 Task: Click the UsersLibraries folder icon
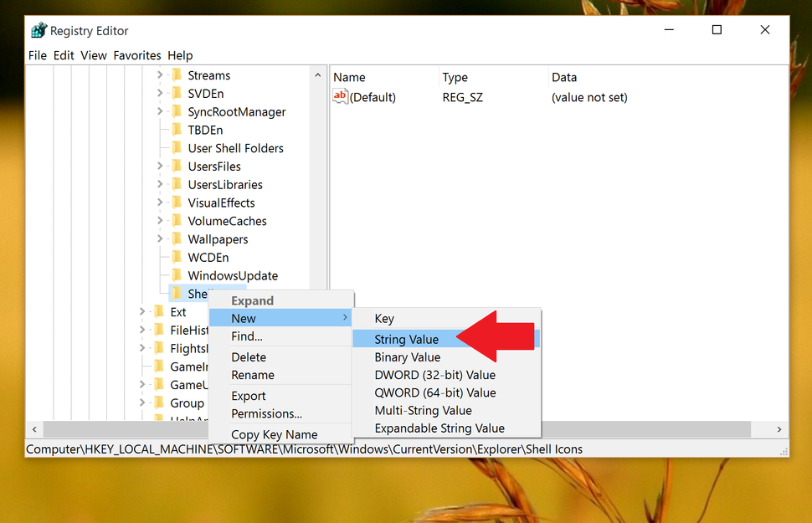179,184
